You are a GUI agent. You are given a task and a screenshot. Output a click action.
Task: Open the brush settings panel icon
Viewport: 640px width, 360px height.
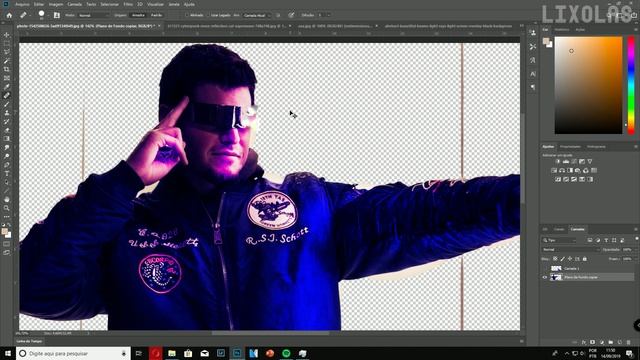(57, 15)
